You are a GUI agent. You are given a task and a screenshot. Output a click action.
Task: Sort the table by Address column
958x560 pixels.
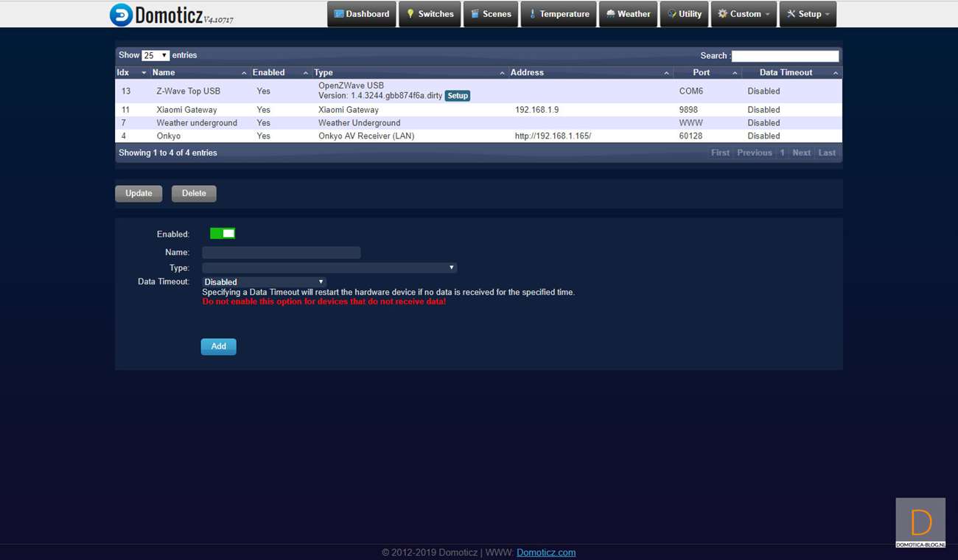coord(590,72)
